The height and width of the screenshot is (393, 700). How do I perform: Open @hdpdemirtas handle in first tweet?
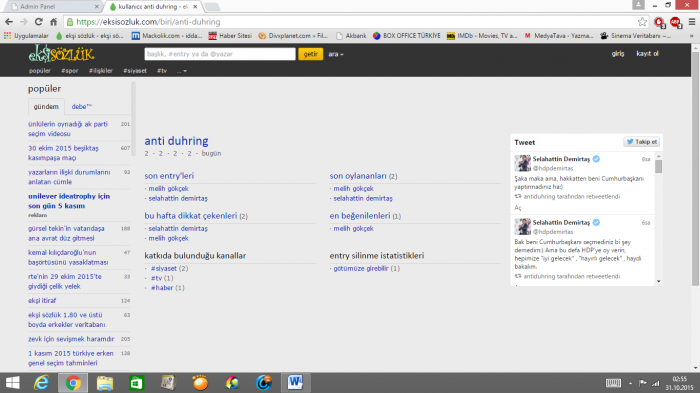tap(553, 168)
